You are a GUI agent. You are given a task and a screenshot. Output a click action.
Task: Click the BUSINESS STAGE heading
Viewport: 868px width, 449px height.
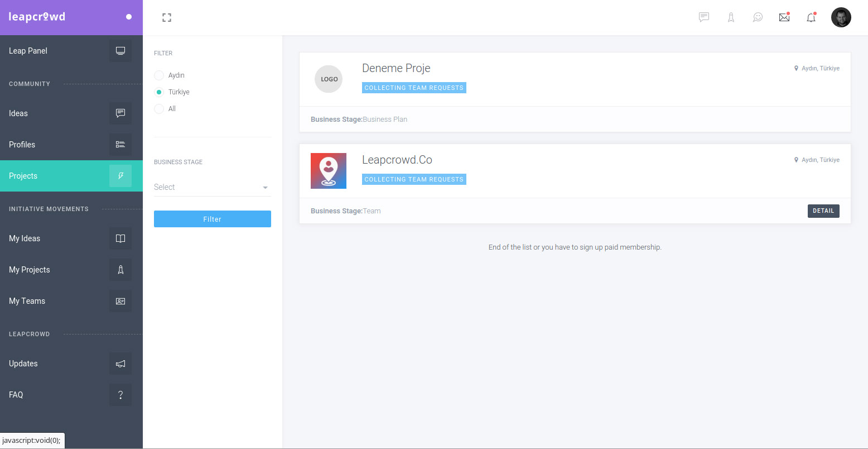click(178, 162)
